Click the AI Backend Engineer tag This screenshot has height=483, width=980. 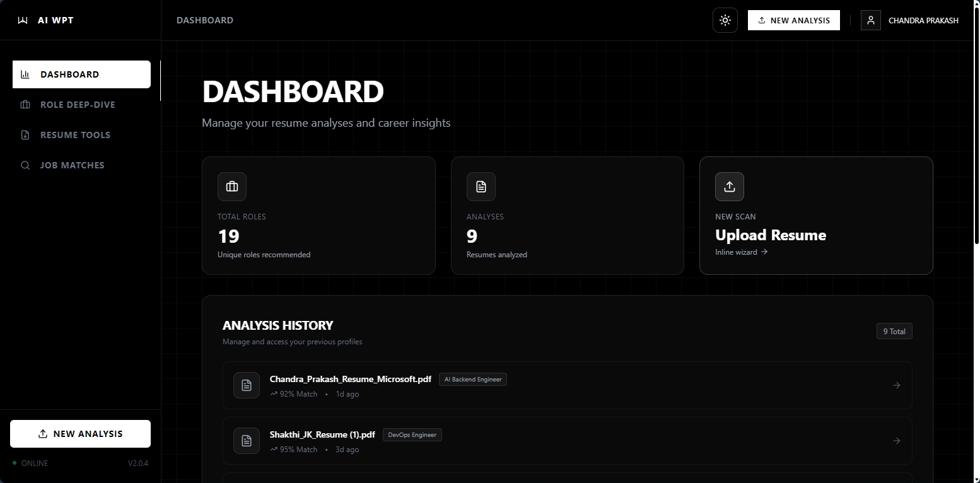tap(473, 380)
